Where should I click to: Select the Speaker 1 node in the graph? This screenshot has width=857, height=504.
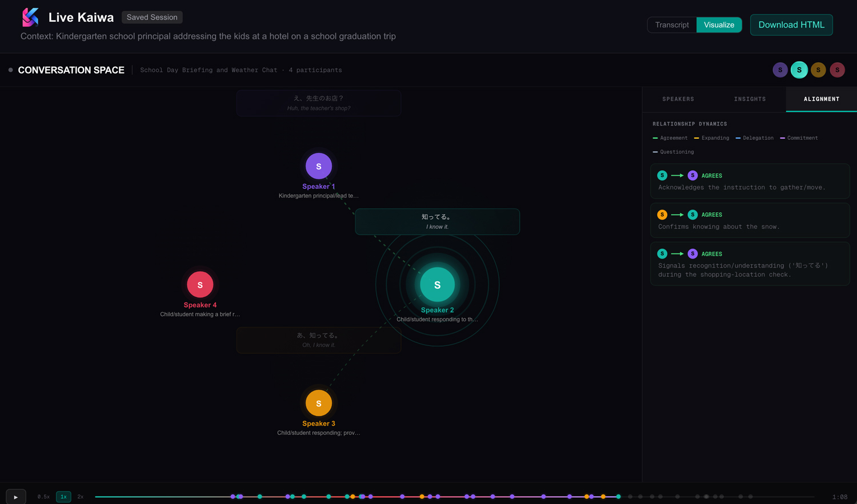(318, 166)
